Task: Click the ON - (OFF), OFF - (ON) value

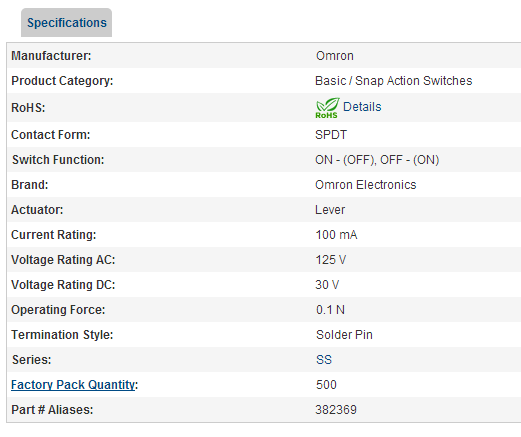Action: point(377,160)
